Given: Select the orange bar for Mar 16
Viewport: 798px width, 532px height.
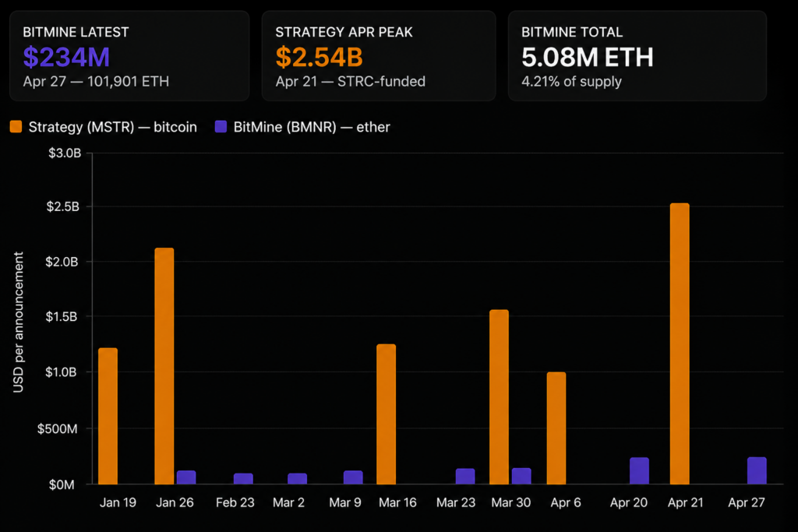Looking at the screenshot, I should [x=386, y=414].
